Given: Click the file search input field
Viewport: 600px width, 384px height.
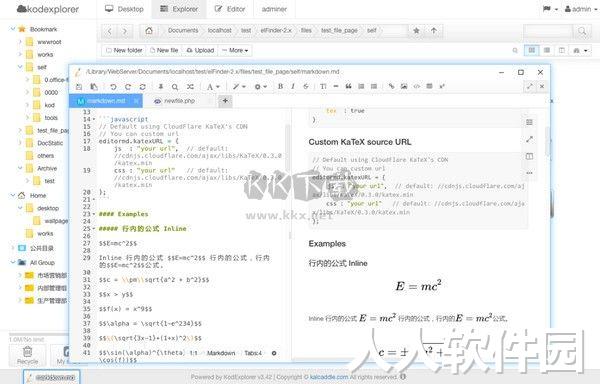Looking at the screenshot, I should pyautogui.click(x=548, y=31).
